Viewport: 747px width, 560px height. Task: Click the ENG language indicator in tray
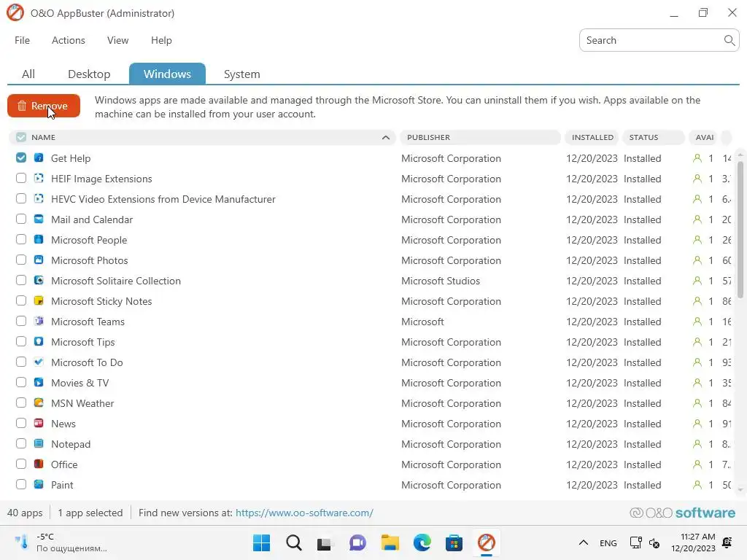click(608, 542)
